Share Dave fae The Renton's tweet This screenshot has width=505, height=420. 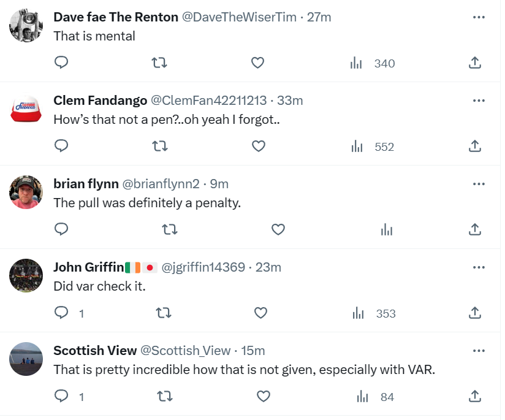475,63
